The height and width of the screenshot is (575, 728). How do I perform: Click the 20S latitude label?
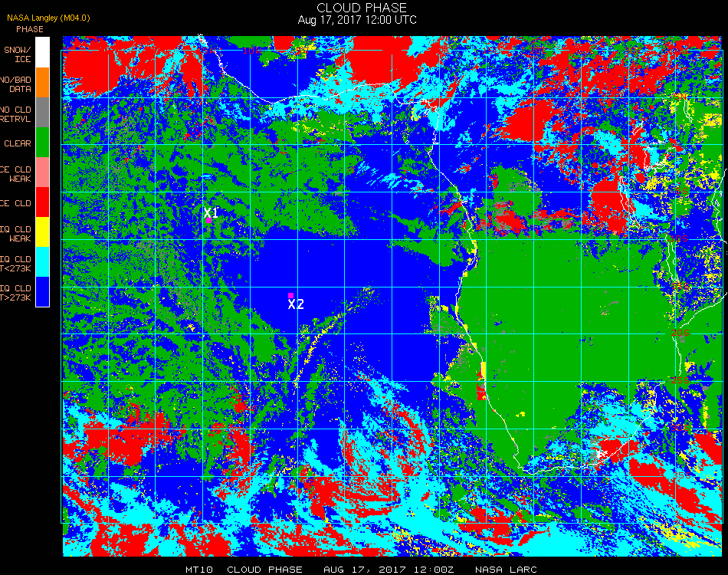point(680,333)
